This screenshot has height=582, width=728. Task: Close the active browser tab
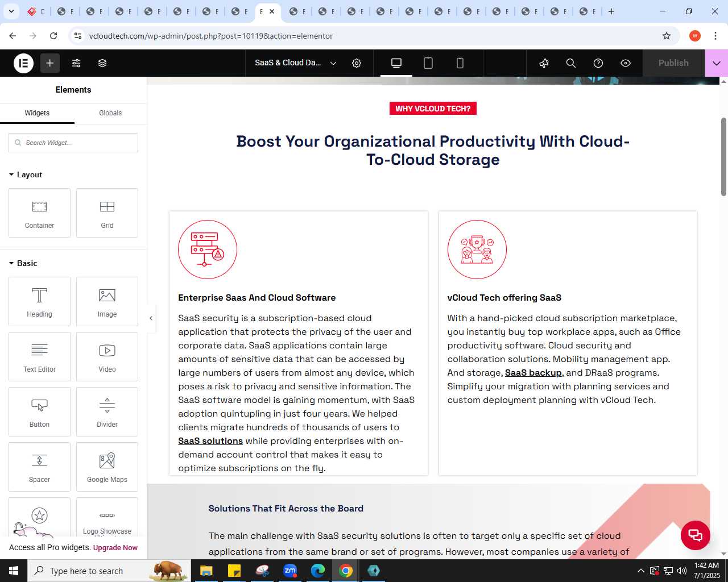click(272, 11)
